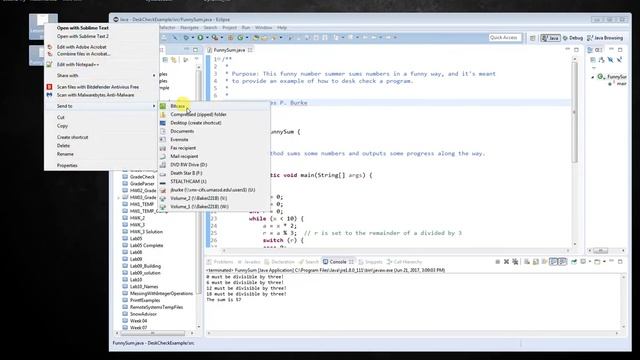
Task: Choose Properties in context menu
Action: tap(67, 165)
